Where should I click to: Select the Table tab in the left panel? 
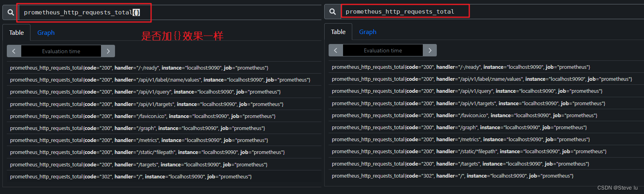tap(16, 32)
